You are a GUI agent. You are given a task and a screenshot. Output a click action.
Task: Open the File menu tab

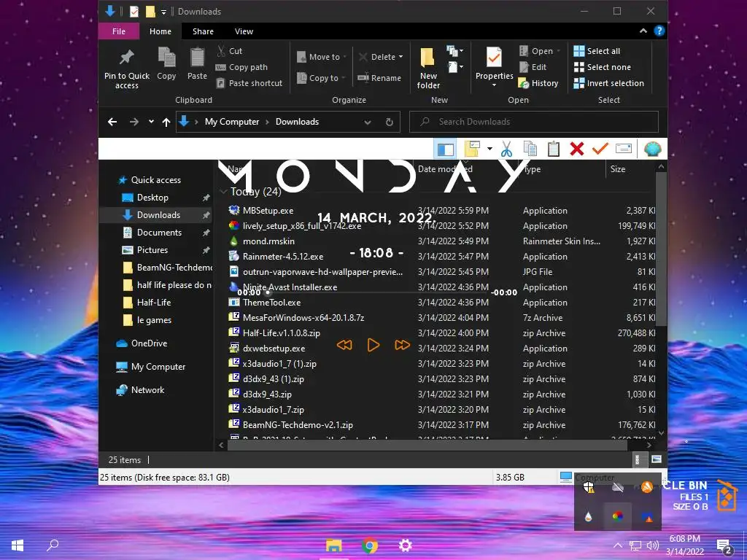coord(119,31)
